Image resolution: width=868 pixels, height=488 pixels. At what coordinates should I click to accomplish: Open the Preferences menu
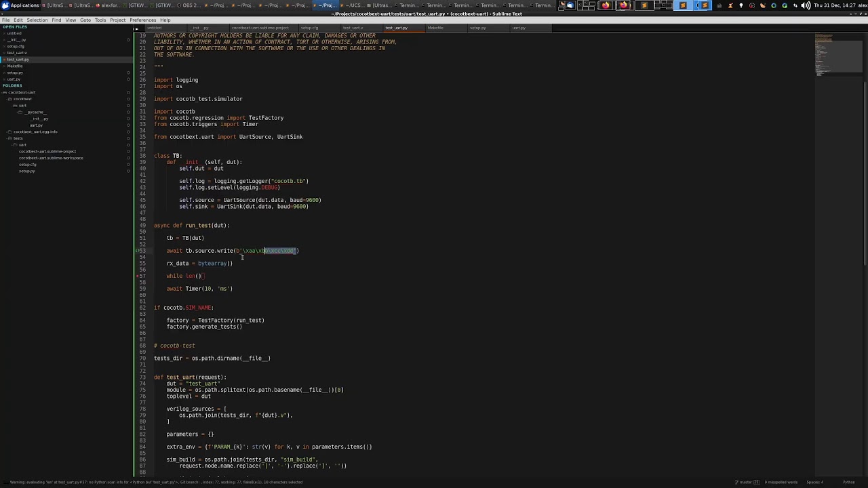pos(143,20)
